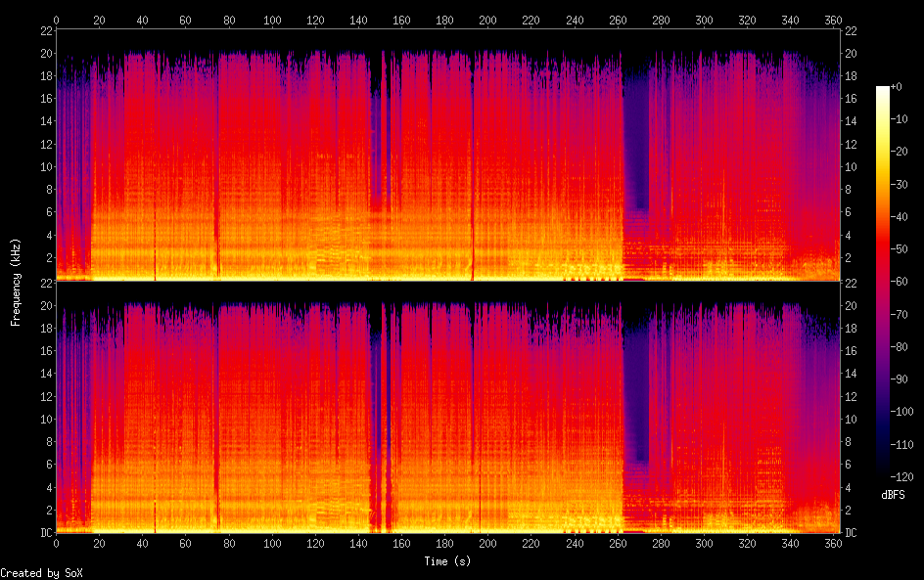
Task: Click the "0" tick on the bottom time axis
Action: click(57, 544)
